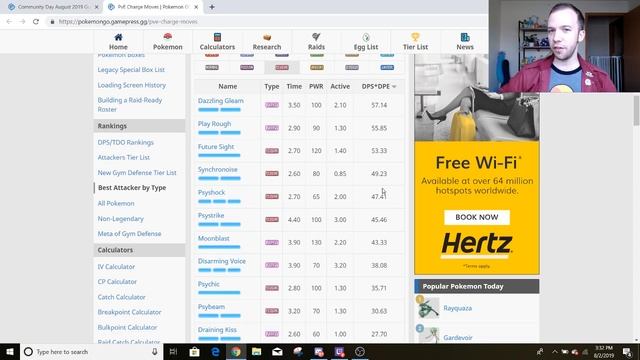This screenshot has height=360, width=640.
Task: Click the address bar URL
Action: 128,22
